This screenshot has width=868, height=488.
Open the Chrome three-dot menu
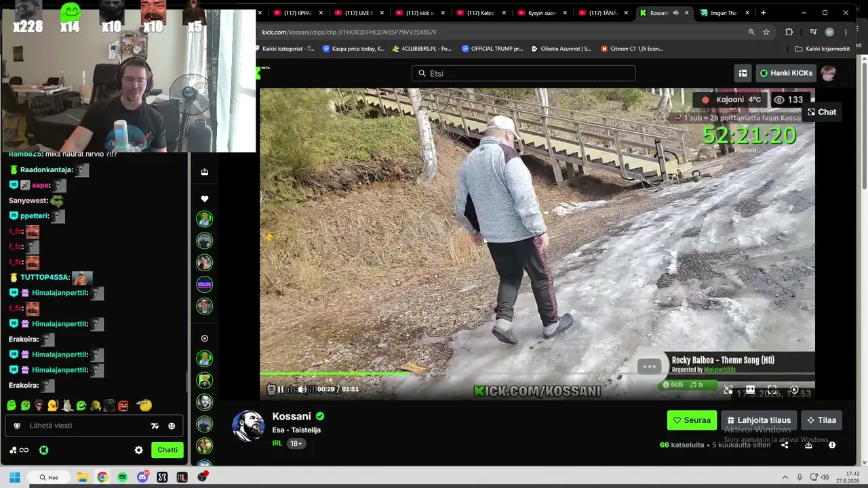coord(846,32)
